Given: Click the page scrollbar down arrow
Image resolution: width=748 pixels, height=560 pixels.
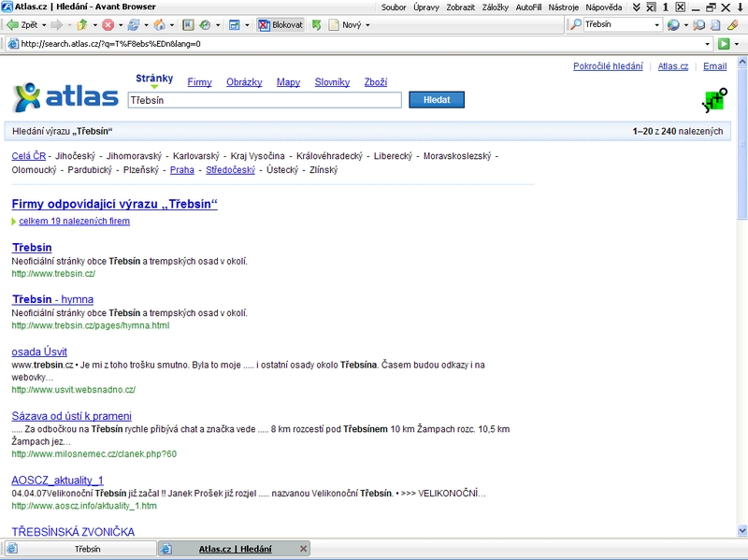Looking at the screenshot, I should pyautogui.click(x=742, y=530).
